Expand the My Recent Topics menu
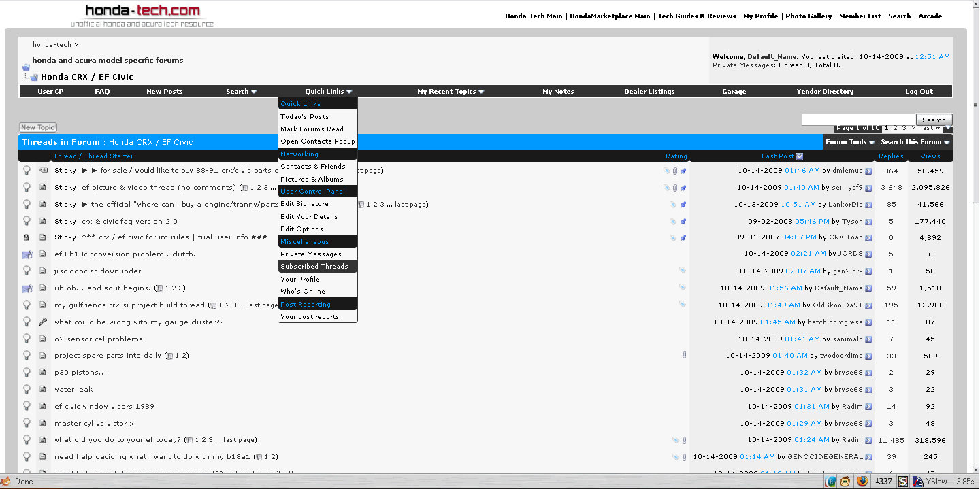The height and width of the screenshot is (489, 980). pyautogui.click(x=451, y=92)
